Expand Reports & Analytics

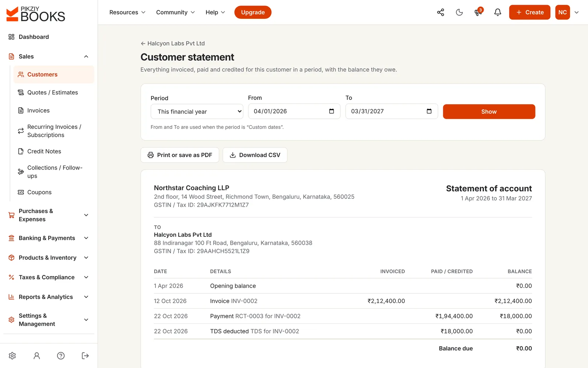point(49,297)
